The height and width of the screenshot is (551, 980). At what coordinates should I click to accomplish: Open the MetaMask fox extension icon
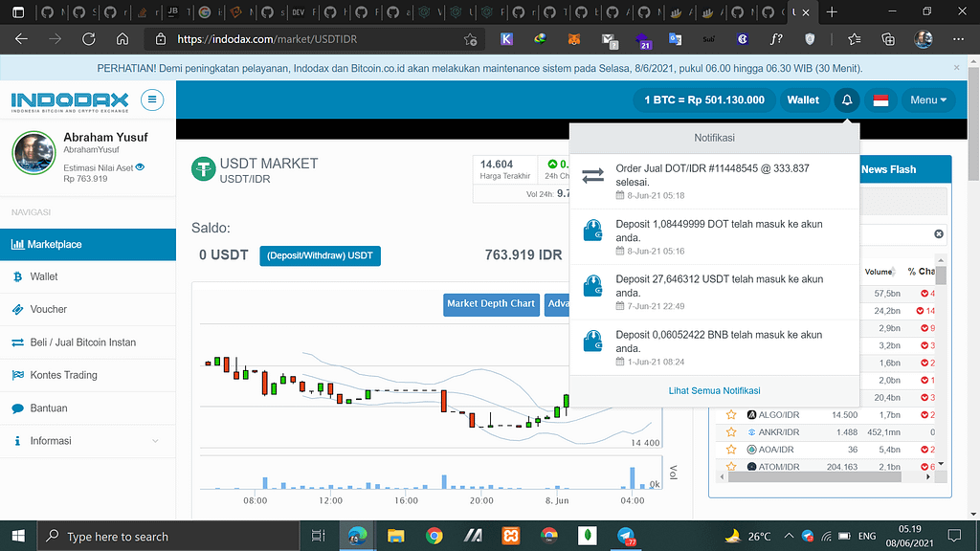click(x=574, y=39)
